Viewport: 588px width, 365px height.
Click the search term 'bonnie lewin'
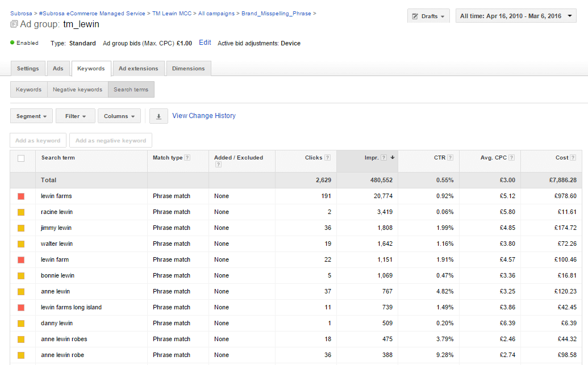pos(58,276)
